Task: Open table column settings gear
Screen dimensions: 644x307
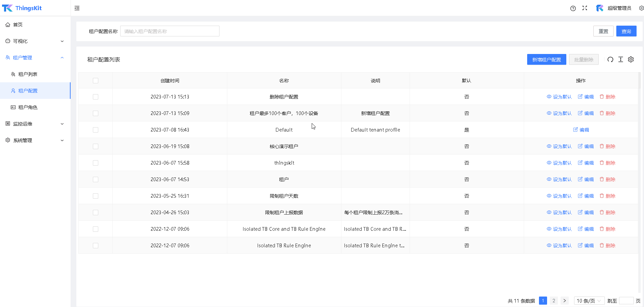Action: tap(631, 59)
